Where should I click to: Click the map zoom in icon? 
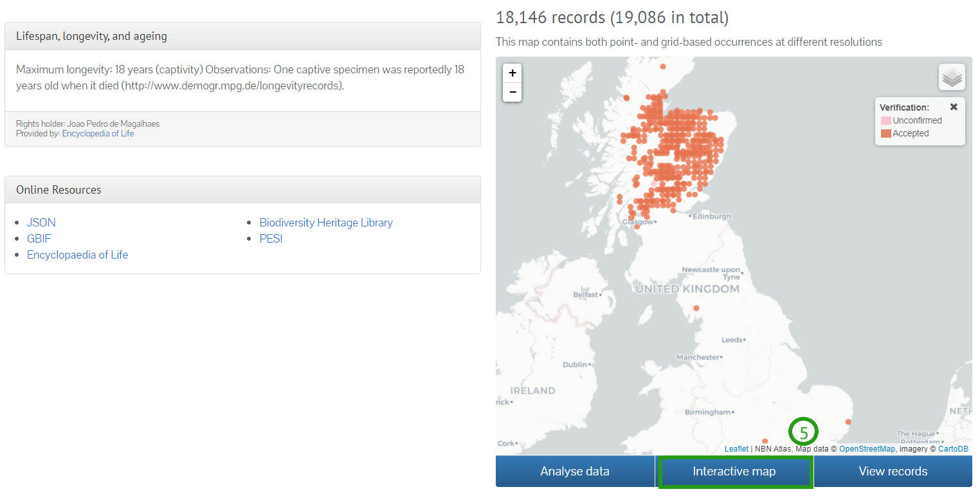click(512, 73)
